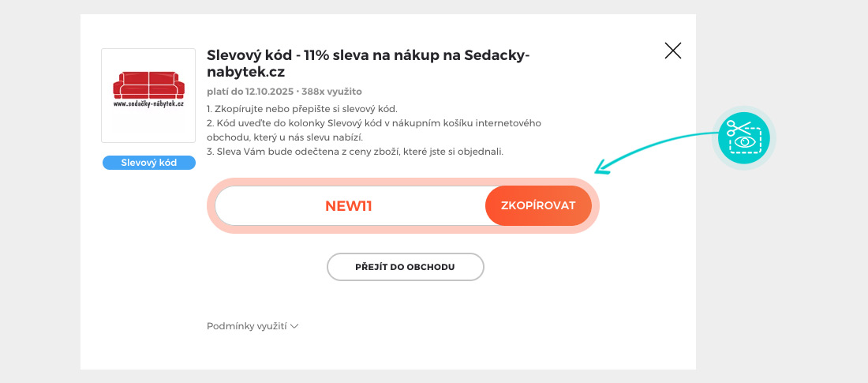868x383 pixels.
Task: Click the pink border around the code box
Action: (403, 182)
